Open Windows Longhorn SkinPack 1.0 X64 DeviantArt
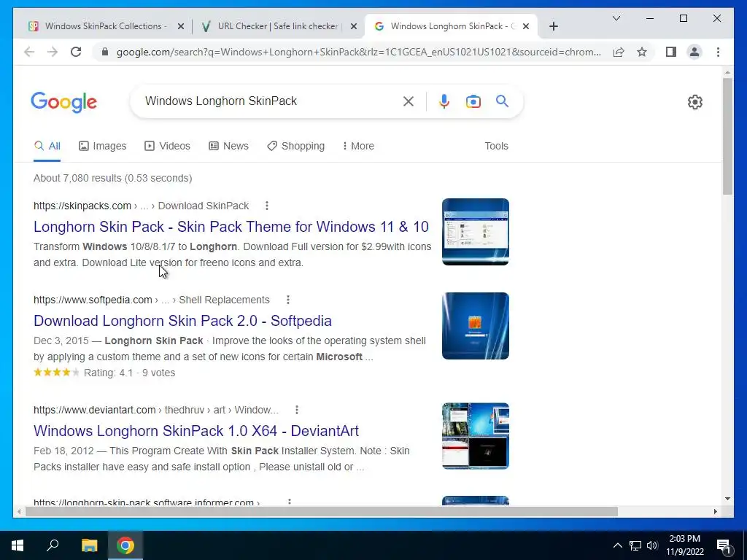 (196, 431)
